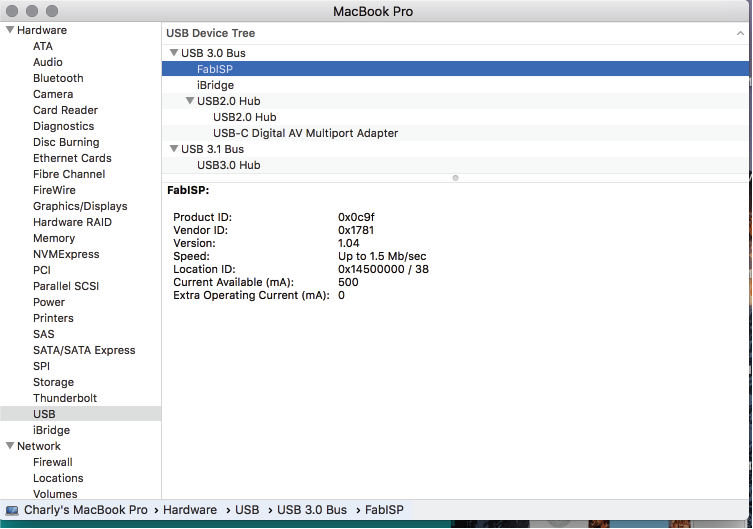Viewport: 753px width, 529px height.
Task: Open SATA/SATA Express section
Action: (84, 350)
